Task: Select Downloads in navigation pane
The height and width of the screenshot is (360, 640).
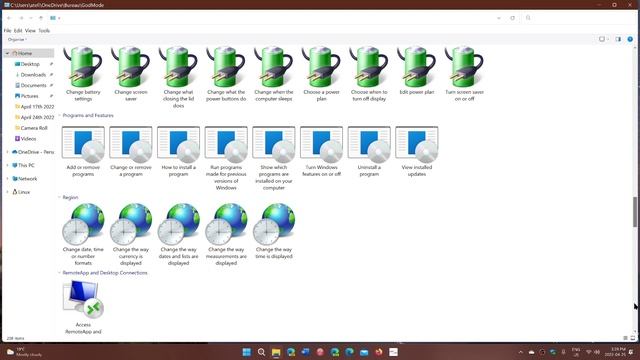Action: (x=33, y=75)
